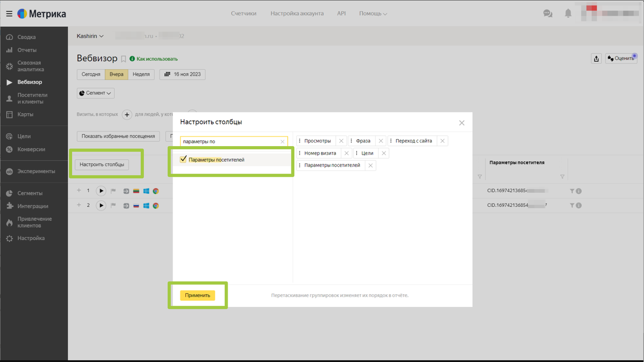Open the Параметры посетителя column filter
644x362 pixels.
click(562, 177)
